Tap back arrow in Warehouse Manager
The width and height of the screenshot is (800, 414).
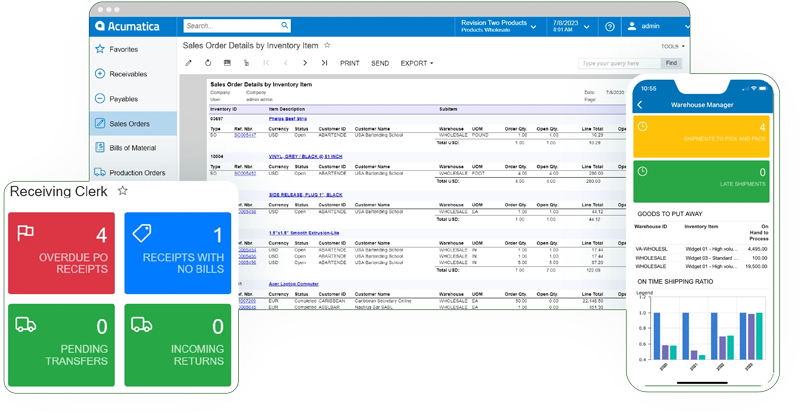[x=640, y=105]
